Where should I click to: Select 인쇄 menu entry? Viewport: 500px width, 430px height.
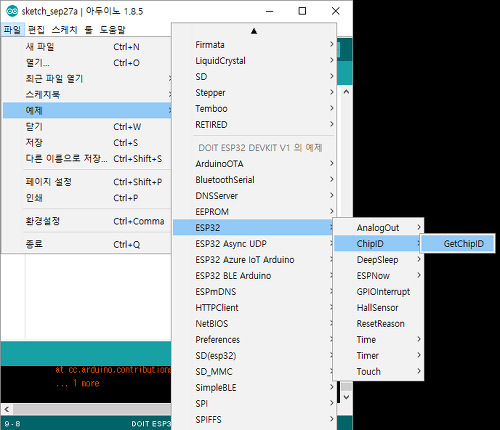click(x=87, y=198)
